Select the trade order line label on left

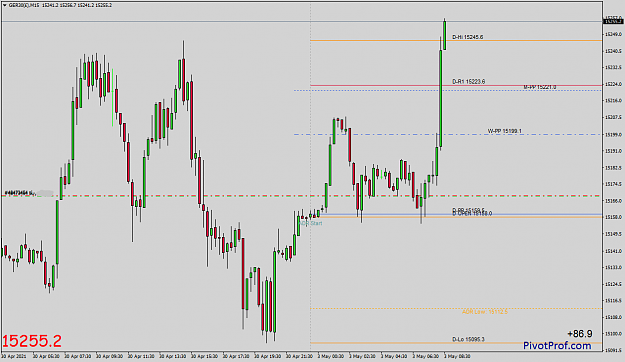(19, 193)
